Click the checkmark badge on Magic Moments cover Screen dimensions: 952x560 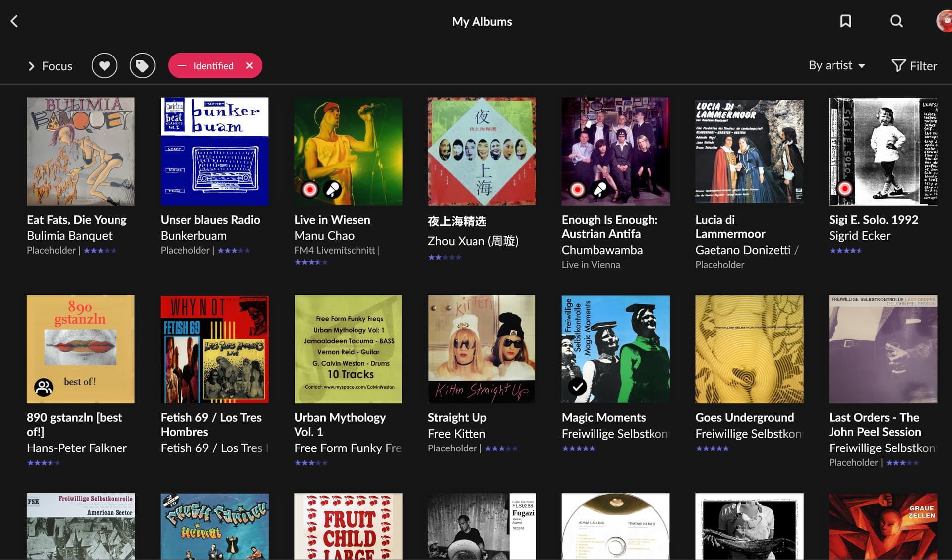[x=578, y=387]
